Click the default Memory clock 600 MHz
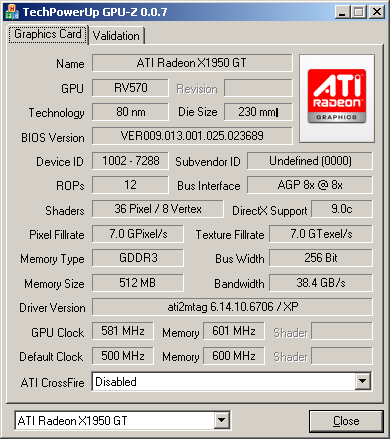390x439 pixels. tap(234, 356)
